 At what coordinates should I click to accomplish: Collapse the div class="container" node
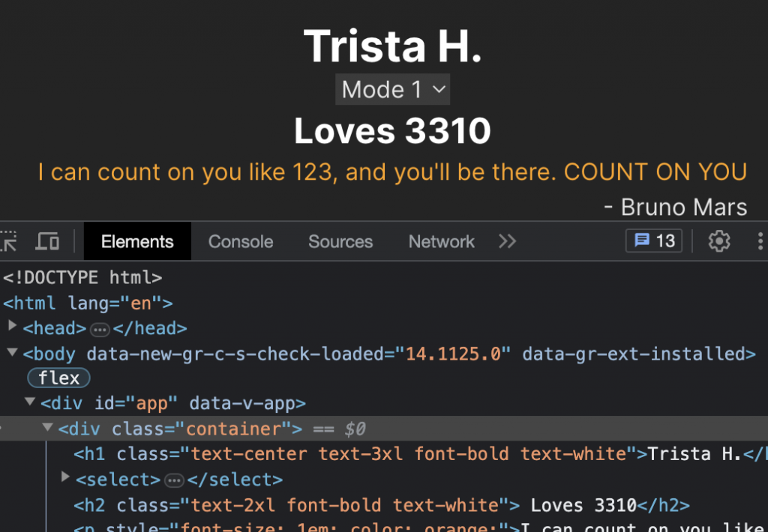click(47, 427)
